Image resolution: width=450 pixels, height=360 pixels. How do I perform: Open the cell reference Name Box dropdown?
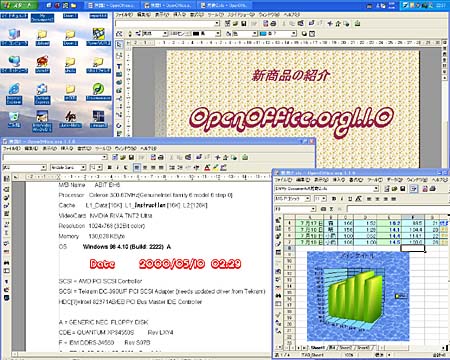click(x=313, y=209)
